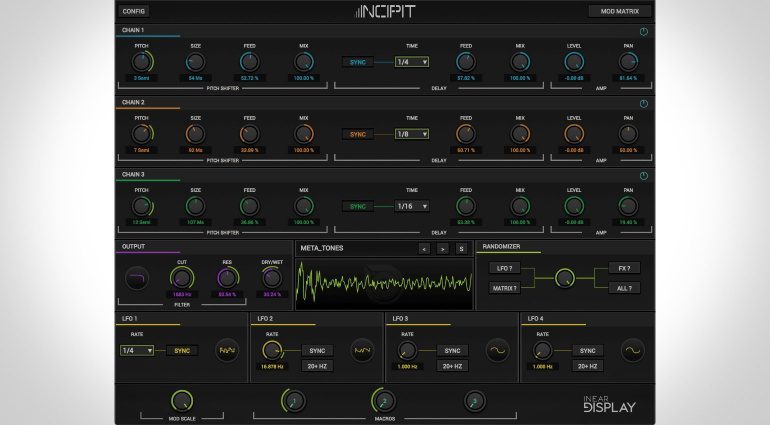Toggle Chain 1 delay SYNC
The height and width of the screenshot is (425, 770).
point(358,62)
